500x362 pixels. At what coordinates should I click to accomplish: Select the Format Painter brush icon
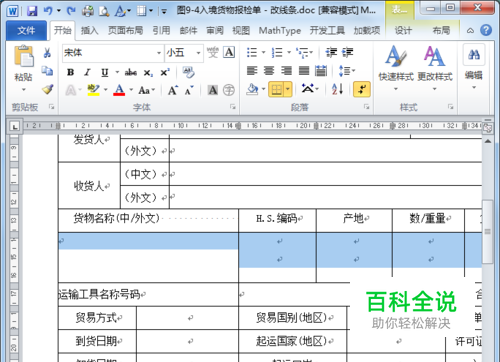tap(47, 89)
